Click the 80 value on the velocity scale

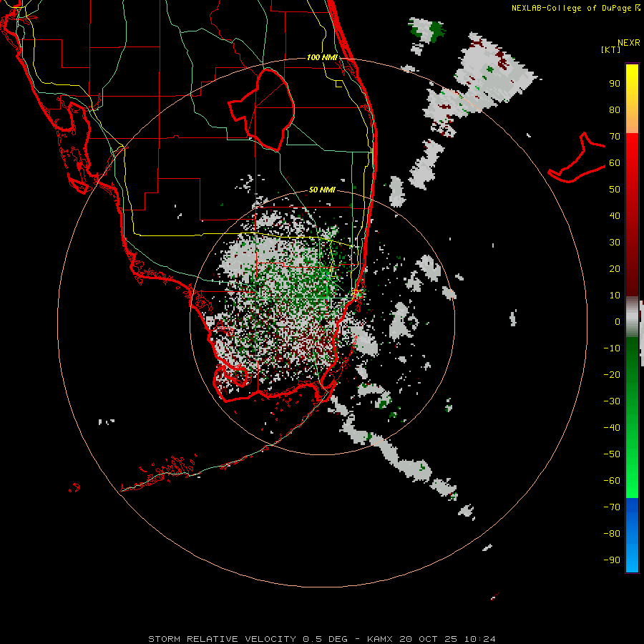point(615,109)
